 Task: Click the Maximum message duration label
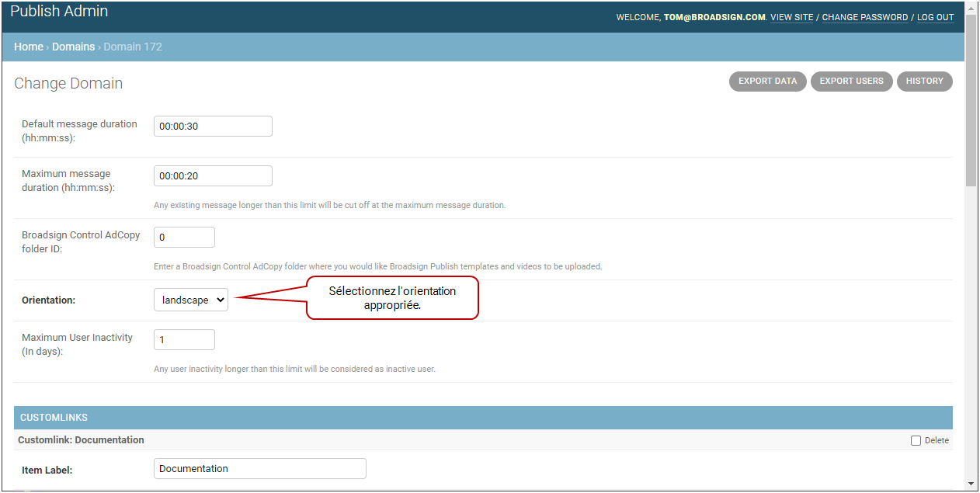click(68, 180)
